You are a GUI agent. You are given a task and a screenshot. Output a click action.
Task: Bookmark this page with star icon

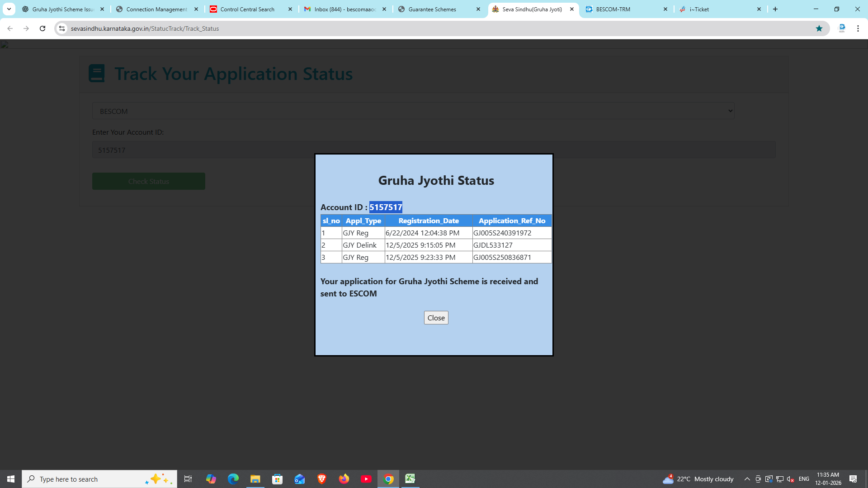click(819, 28)
